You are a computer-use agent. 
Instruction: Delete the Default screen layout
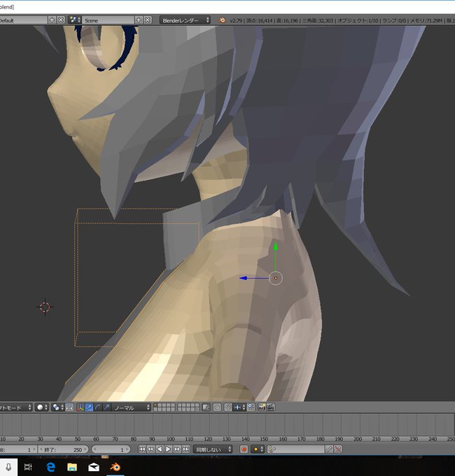pos(61,20)
